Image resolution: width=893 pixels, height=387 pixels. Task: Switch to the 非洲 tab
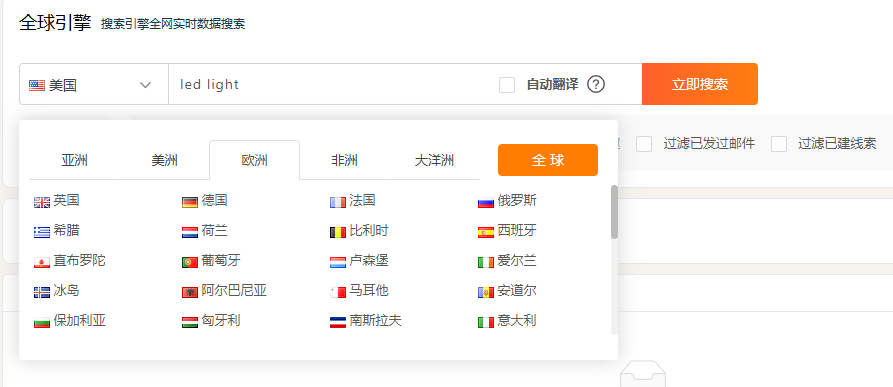[345, 160]
